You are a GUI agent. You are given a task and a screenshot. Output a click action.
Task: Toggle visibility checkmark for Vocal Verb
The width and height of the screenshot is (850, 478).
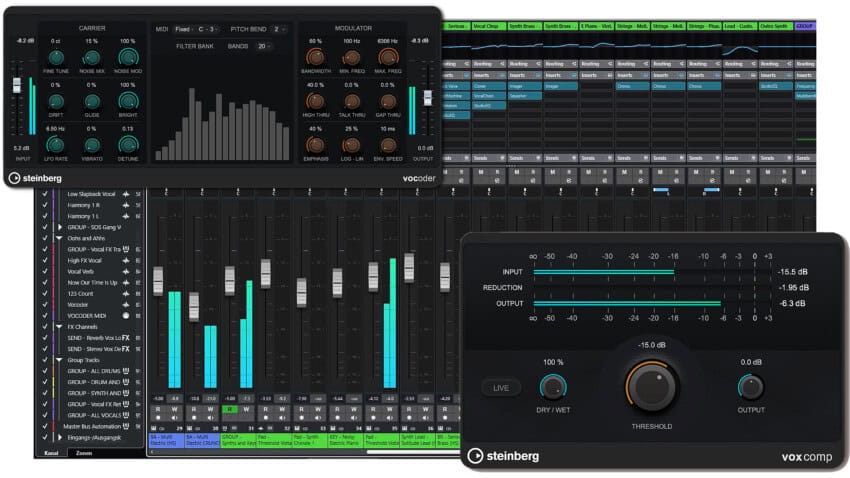tap(45, 272)
